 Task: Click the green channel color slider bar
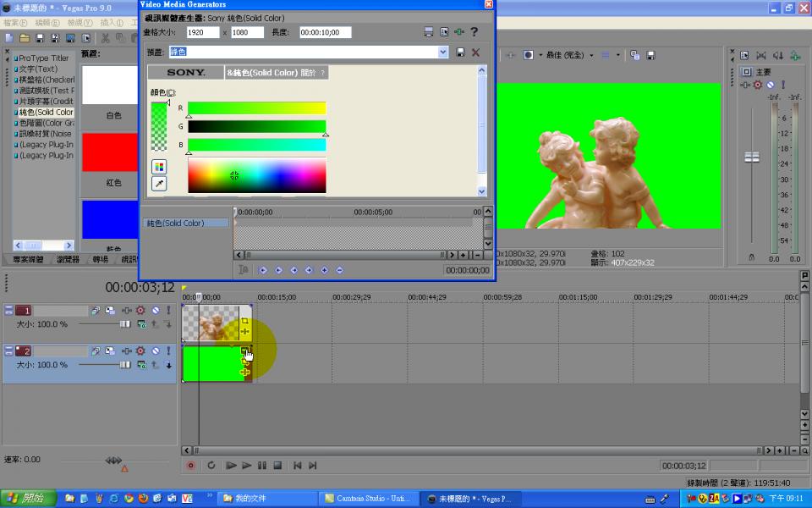(x=256, y=127)
